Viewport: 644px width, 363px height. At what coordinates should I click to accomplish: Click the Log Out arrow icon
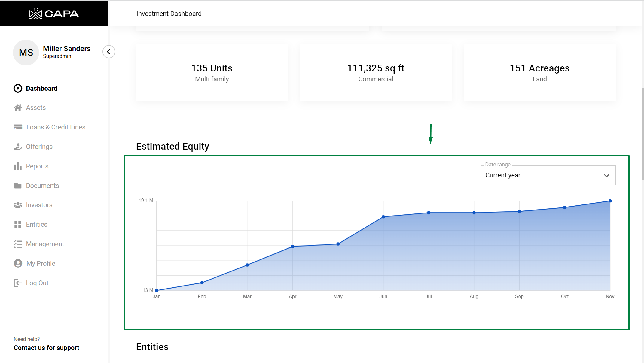pos(18,283)
